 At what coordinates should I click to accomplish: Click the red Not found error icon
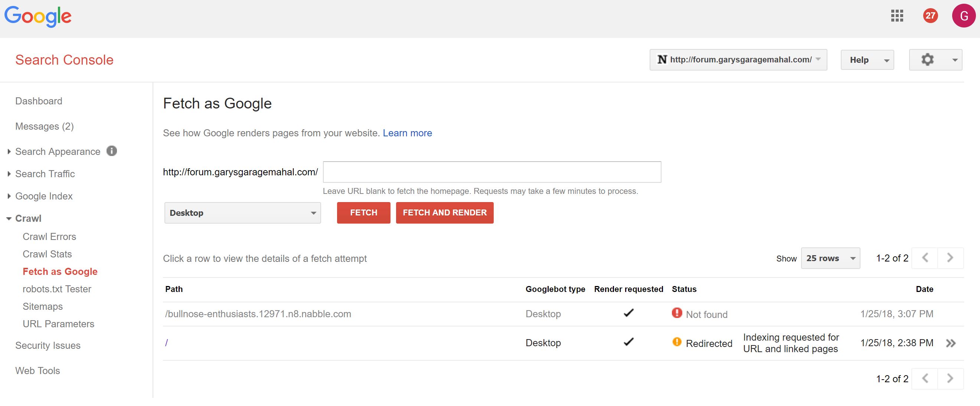click(677, 313)
